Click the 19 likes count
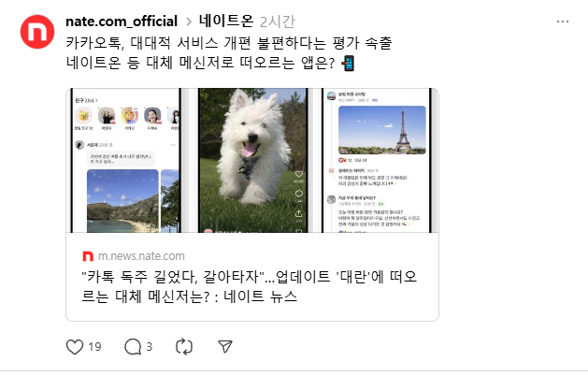 (94, 347)
